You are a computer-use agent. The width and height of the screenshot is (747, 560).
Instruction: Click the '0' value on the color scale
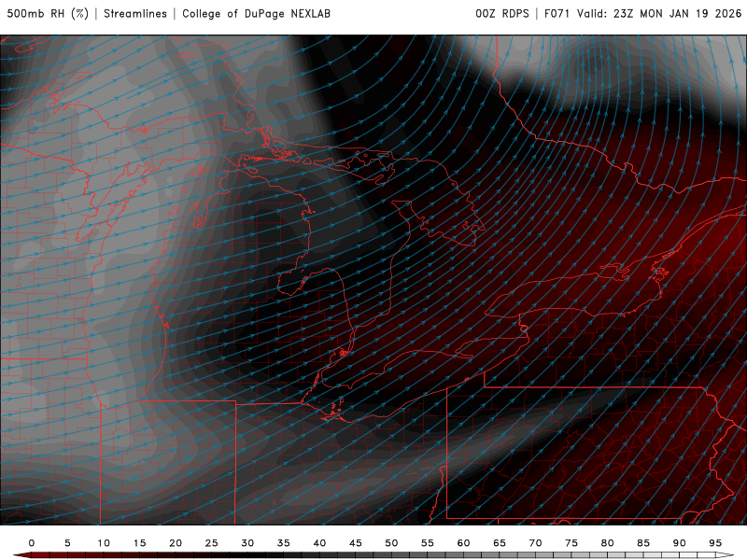pos(32,543)
